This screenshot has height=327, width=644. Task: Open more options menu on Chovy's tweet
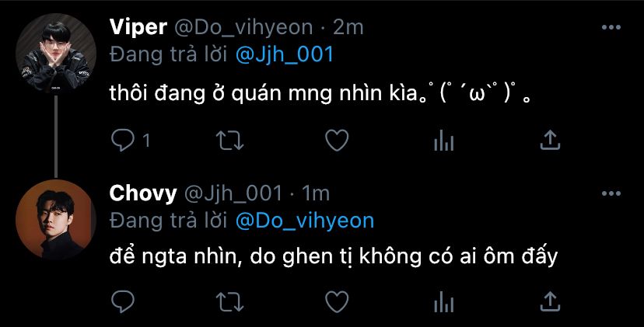[x=611, y=193]
